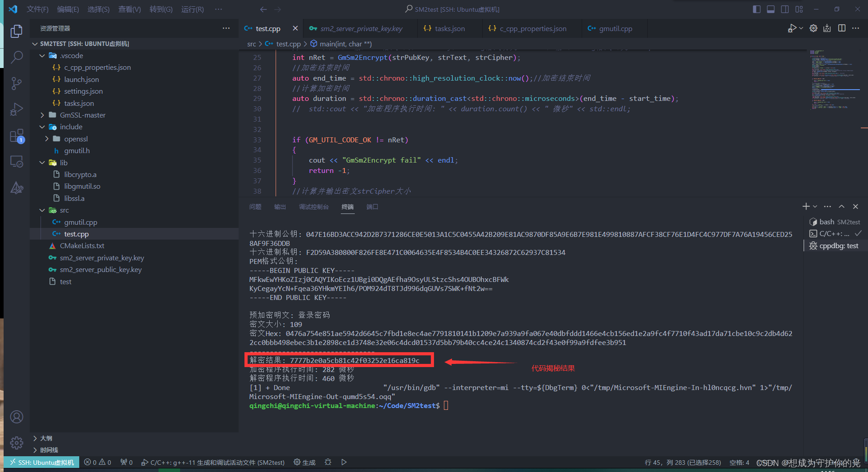Toggle the secondary sidebar layout
Screen dimensions: 868x472
tap(785, 9)
